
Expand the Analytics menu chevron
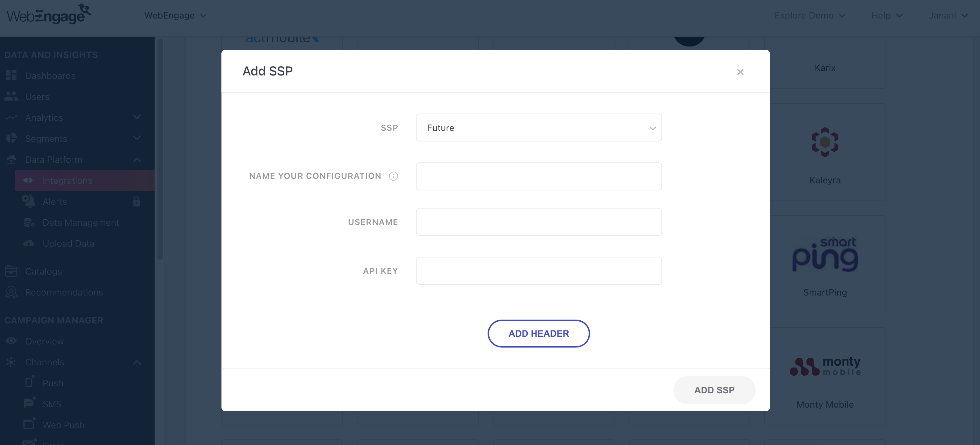pos(137,117)
